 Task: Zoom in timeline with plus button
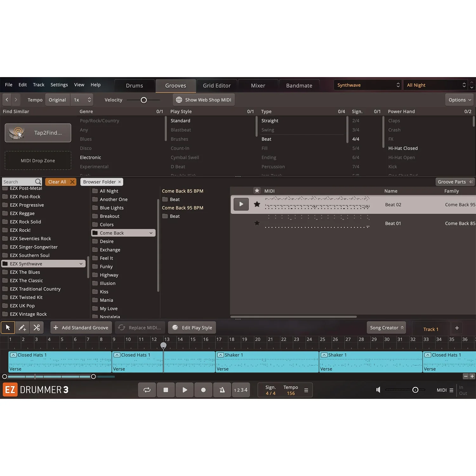pos(472,376)
